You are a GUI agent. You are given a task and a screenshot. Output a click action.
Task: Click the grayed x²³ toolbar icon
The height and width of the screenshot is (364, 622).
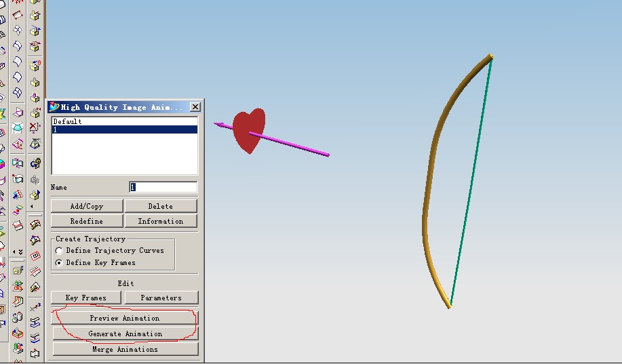click(35, 306)
